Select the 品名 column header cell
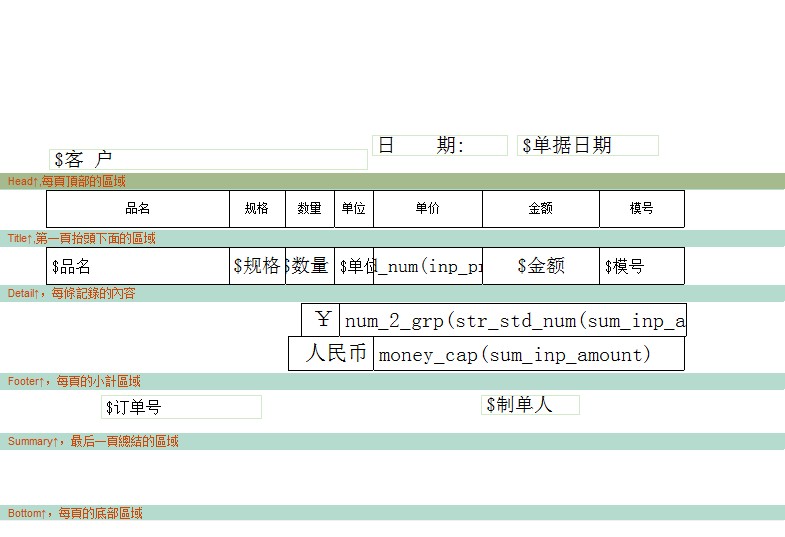 (x=138, y=209)
